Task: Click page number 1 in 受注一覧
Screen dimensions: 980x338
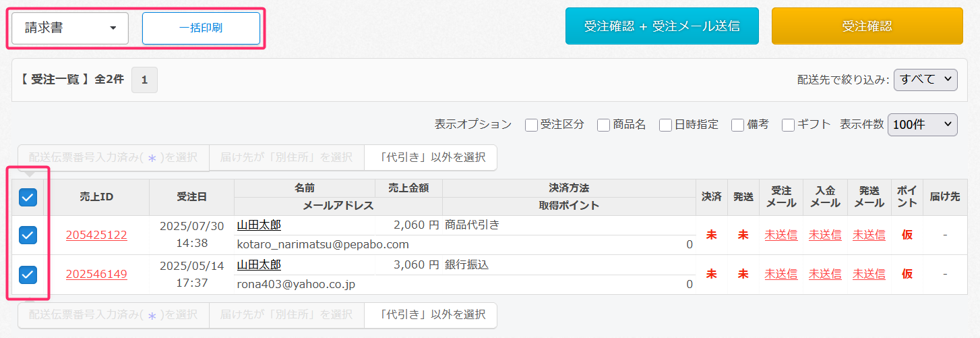Action: pos(144,80)
